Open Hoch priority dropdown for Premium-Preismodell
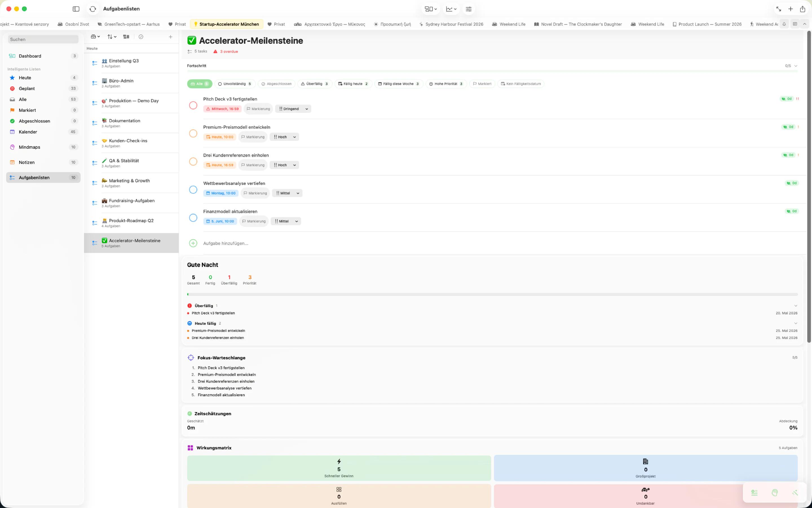Image resolution: width=812 pixels, height=508 pixels. (x=284, y=137)
